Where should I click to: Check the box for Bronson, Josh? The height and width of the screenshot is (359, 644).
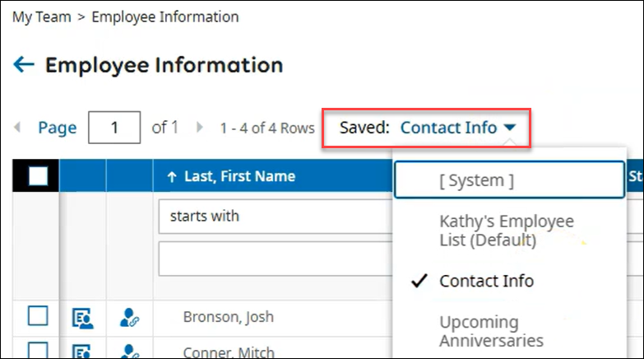click(38, 316)
